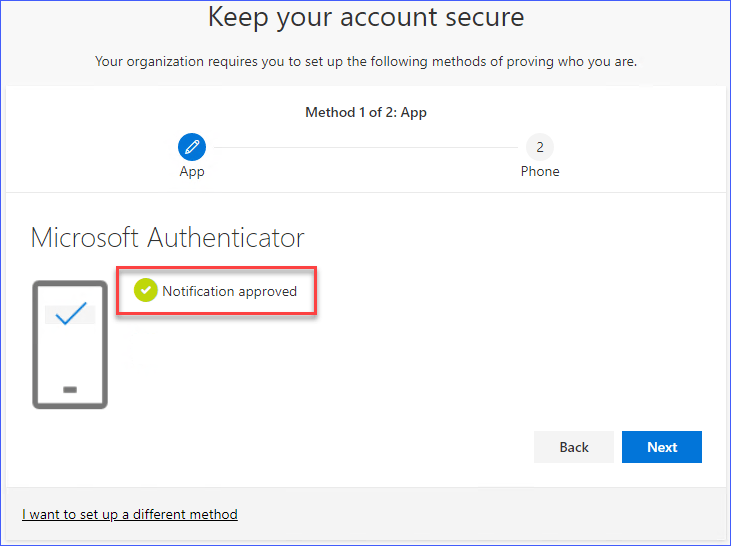Click the 'Phone' step label
The image size is (731, 546).
click(x=540, y=172)
